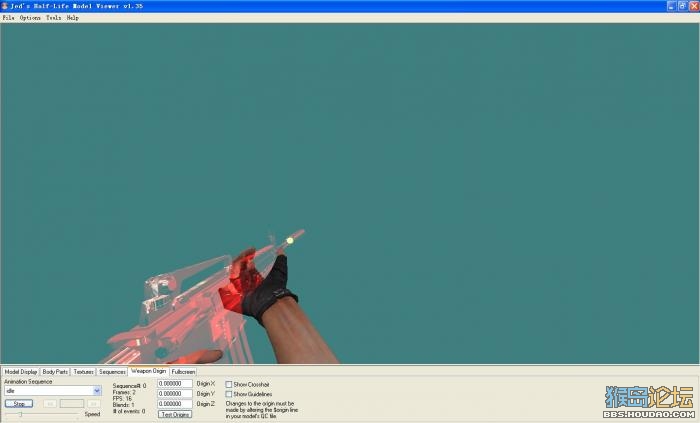Click the 'Blends: 1' info text

[123, 405]
